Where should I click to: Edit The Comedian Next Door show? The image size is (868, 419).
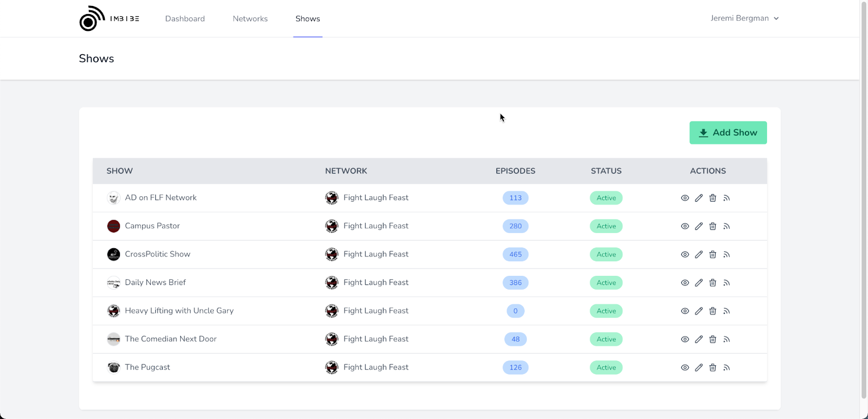click(699, 339)
